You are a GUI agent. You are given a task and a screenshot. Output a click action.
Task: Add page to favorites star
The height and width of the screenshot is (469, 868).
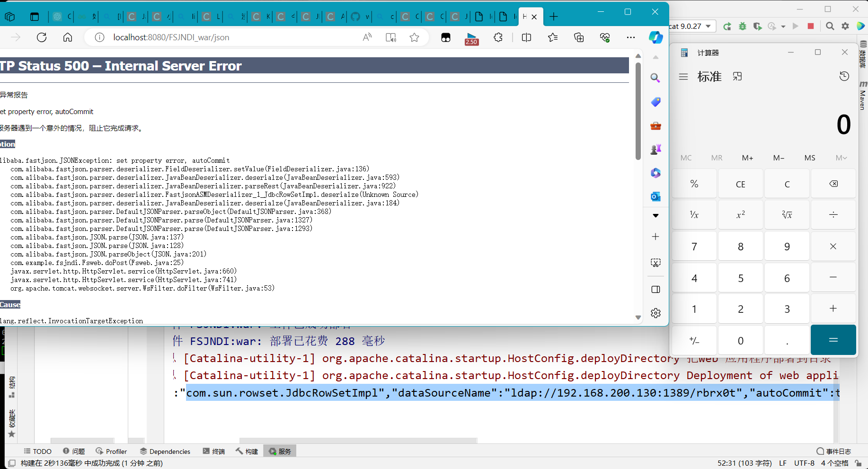tap(414, 37)
